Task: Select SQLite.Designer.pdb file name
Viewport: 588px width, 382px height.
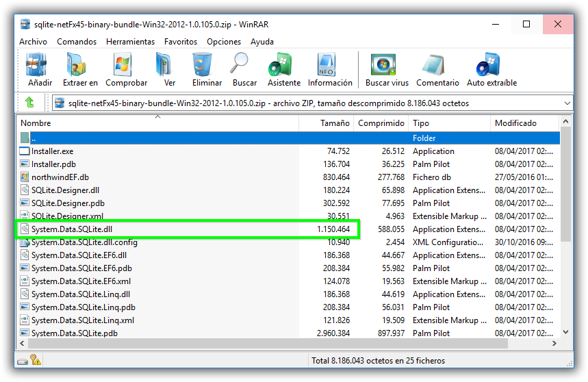Action: 68,203
